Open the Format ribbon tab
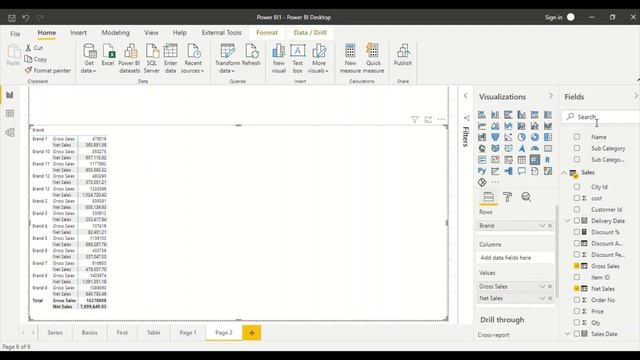 tap(267, 33)
